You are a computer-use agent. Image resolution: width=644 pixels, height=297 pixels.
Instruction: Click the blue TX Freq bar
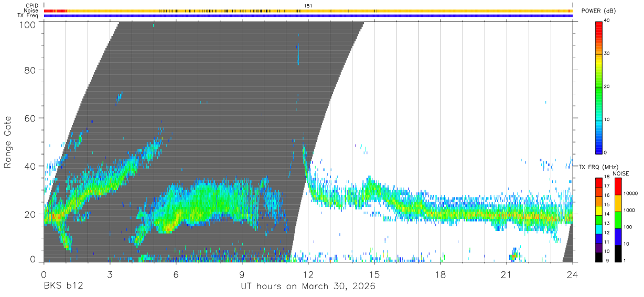coord(308,16)
